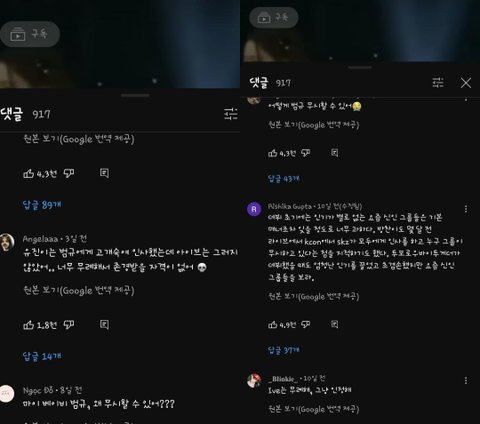
Task: Open reply icon under Rishika Gupta comment
Action: (335, 324)
